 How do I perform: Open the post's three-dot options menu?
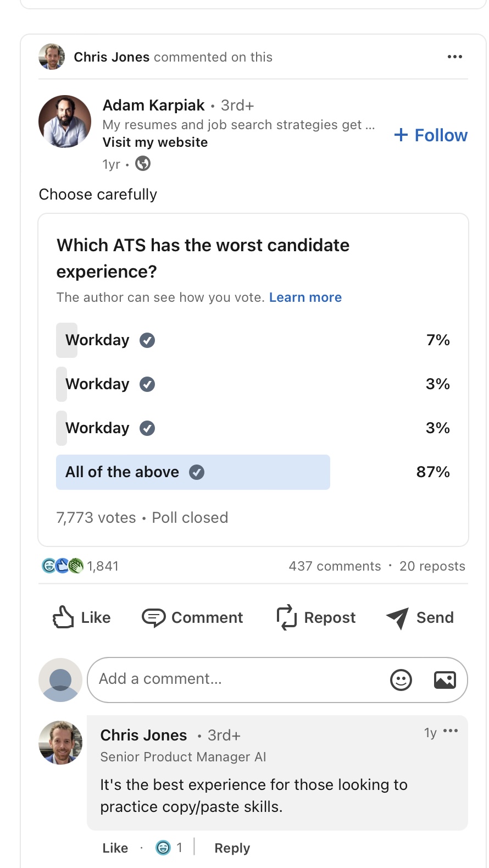(x=454, y=57)
